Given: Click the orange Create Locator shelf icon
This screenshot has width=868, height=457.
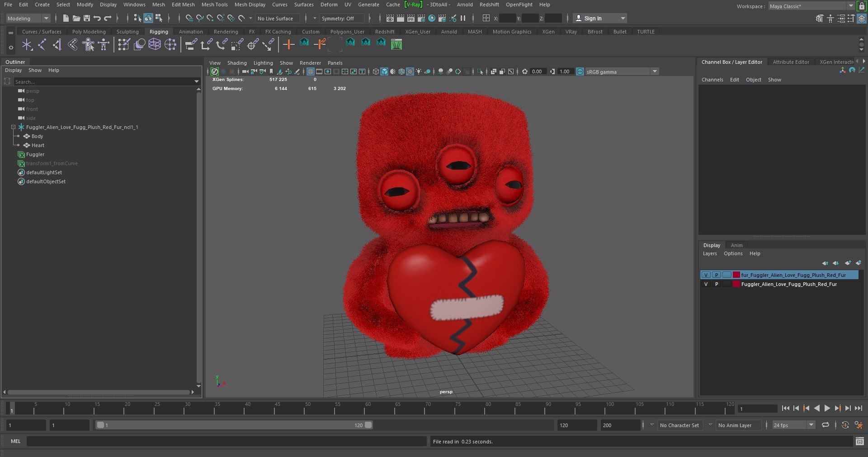Looking at the screenshot, I should pyautogui.click(x=288, y=44).
